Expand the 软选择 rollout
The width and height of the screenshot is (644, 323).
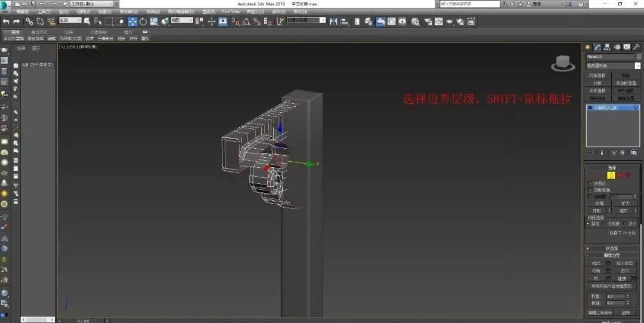pos(612,248)
